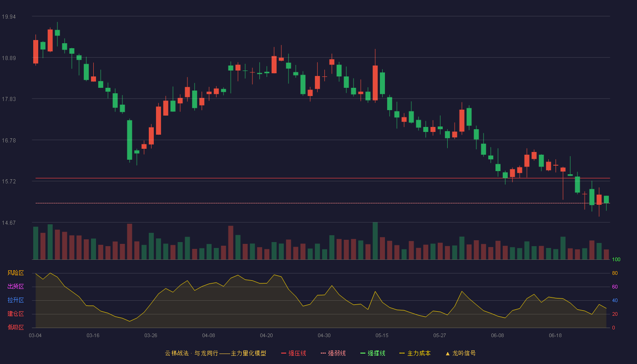The image size is (637, 364).
Task: Click the 16.78 price axis label
Action: pyautogui.click(x=9, y=141)
